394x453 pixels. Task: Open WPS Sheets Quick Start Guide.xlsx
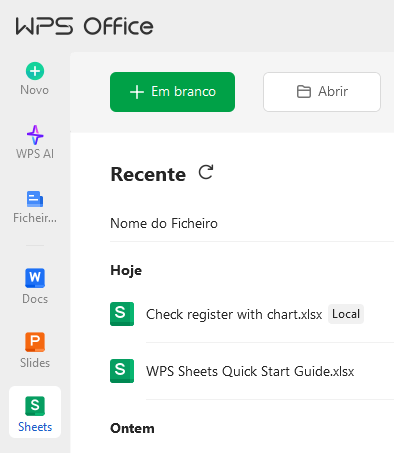[x=250, y=371]
